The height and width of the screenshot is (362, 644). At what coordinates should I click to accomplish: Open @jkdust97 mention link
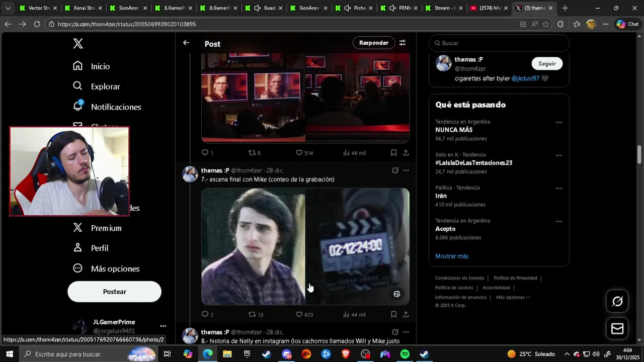coord(525,78)
